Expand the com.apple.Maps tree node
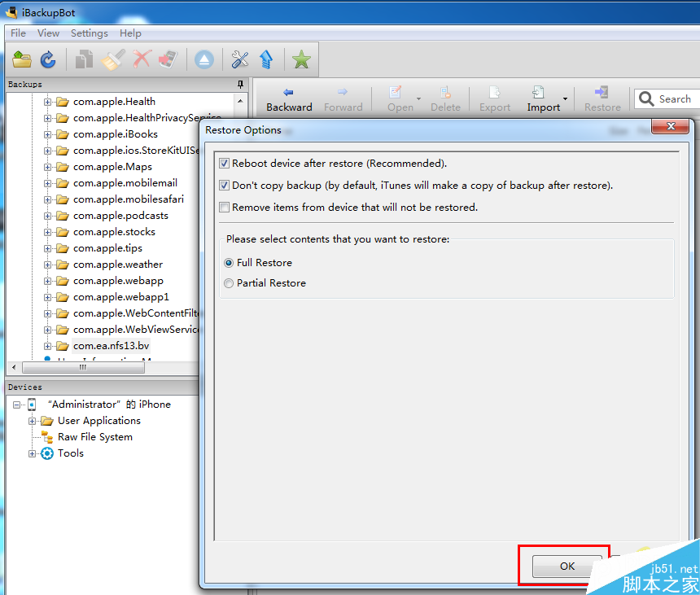700x595 pixels. pyautogui.click(x=47, y=168)
